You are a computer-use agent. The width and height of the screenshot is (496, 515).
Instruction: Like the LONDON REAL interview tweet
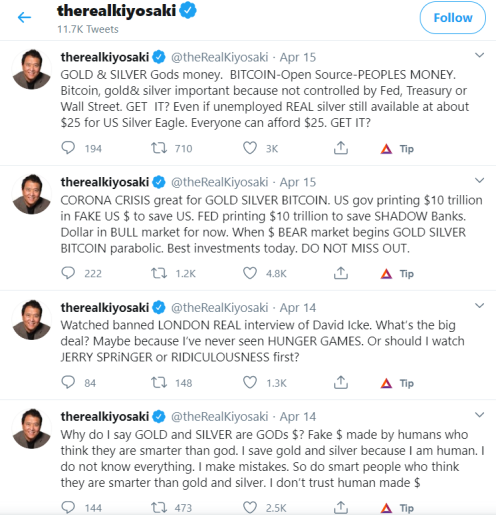[x=250, y=382]
